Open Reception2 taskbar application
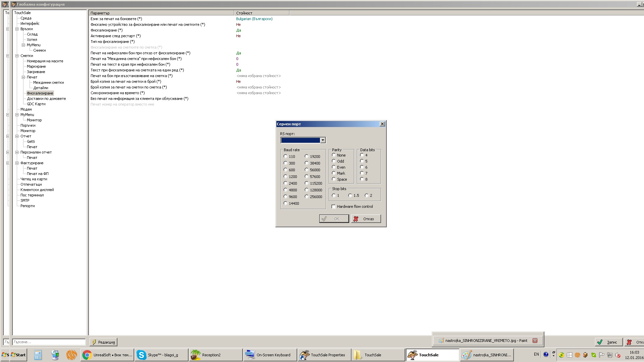The image size is (644, 362). [x=216, y=355]
